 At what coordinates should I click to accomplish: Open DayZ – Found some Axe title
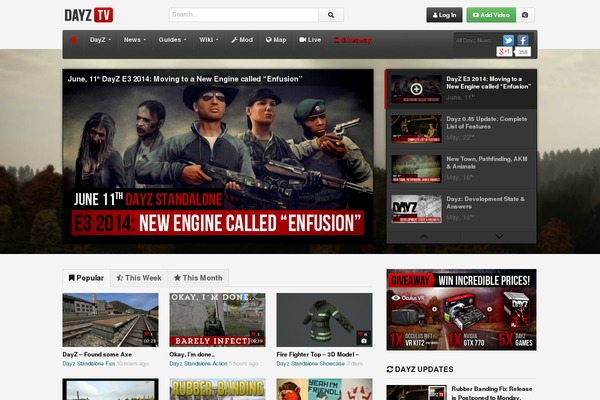[x=97, y=354]
